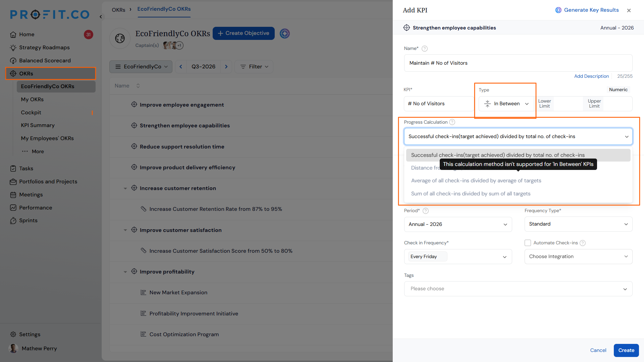Open Cockpit in sidebar
This screenshot has height=362, width=644.
click(x=31, y=113)
